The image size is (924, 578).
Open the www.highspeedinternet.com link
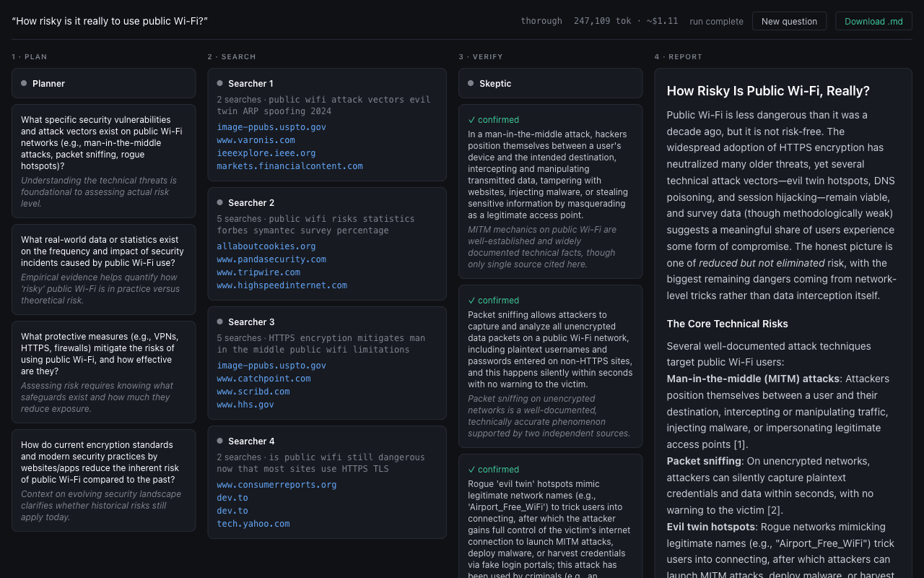click(282, 285)
